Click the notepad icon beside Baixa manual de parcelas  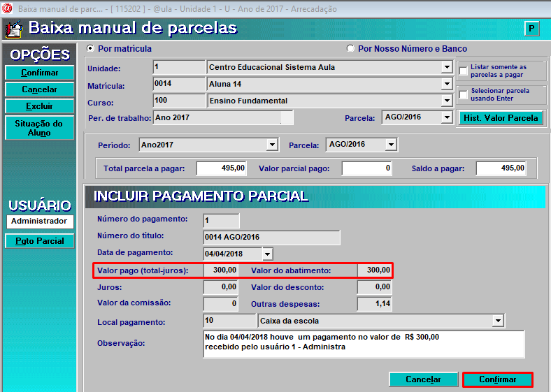click(15, 29)
